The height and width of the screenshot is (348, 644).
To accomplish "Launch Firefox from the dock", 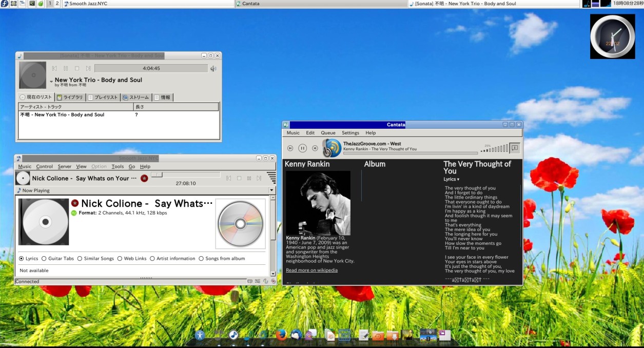I will coord(281,335).
